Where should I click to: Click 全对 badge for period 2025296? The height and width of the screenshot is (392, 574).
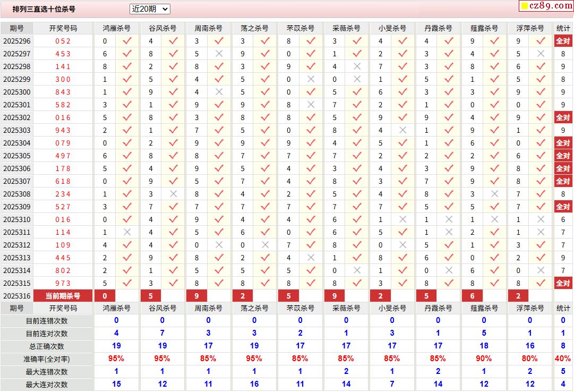pyautogui.click(x=563, y=41)
